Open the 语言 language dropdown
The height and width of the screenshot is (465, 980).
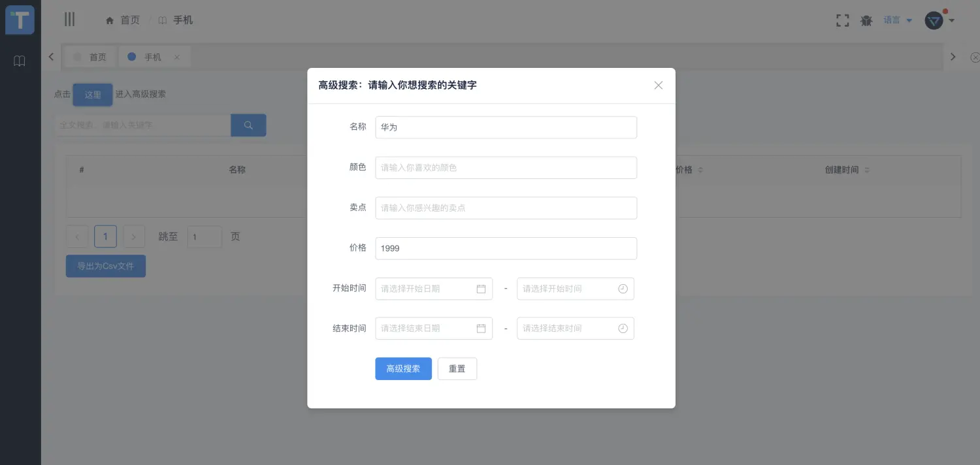click(898, 20)
